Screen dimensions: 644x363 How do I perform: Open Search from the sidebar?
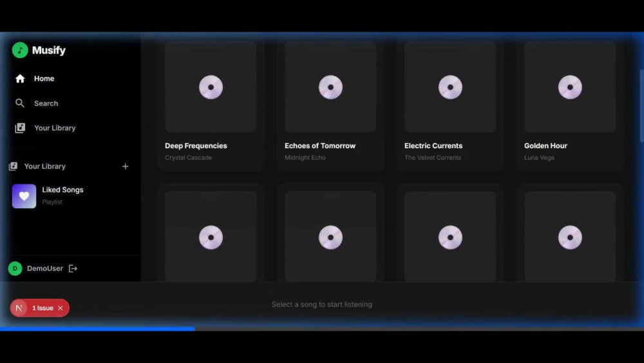click(x=46, y=103)
